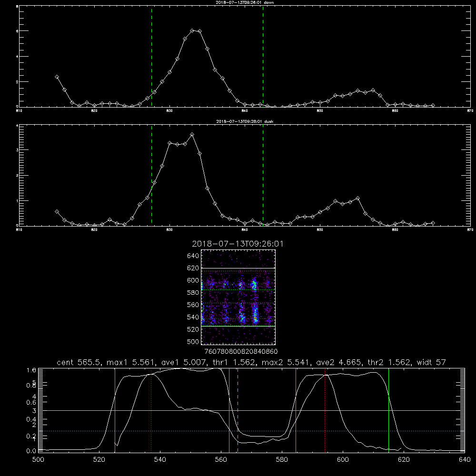Screen dimensions: 476x476
Task: Click the left green dashed line in the dusk plot
Action: pos(151,175)
